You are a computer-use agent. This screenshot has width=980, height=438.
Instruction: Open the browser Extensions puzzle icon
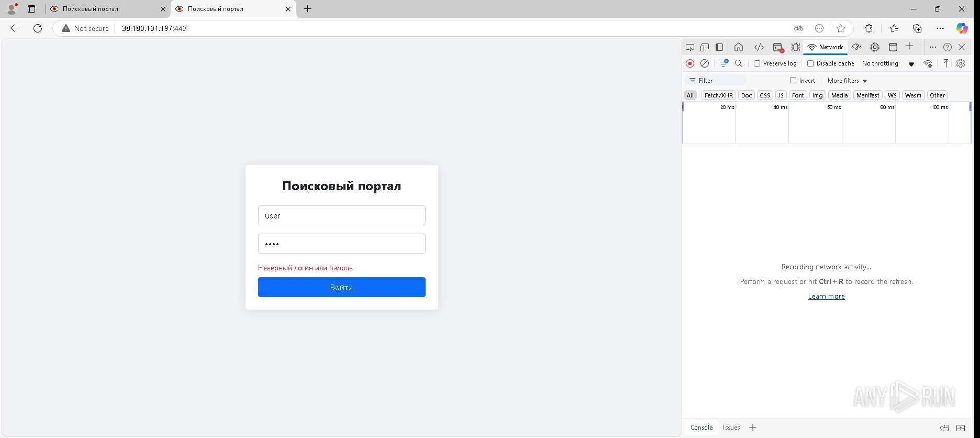click(x=868, y=28)
